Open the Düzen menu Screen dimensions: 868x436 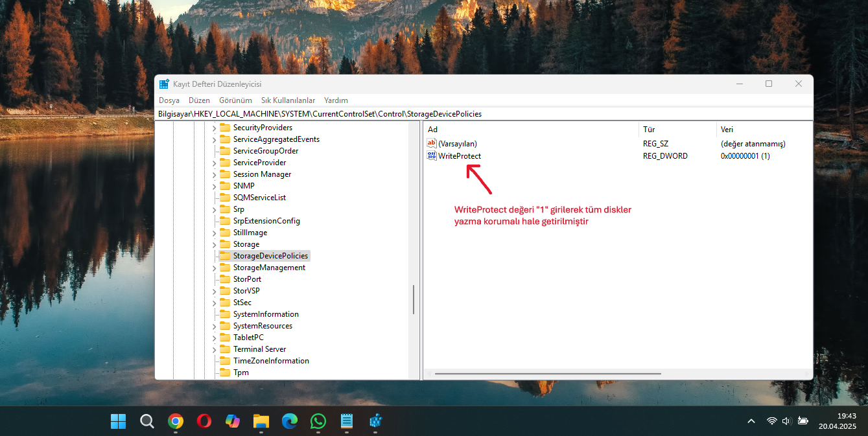pos(200,100)
